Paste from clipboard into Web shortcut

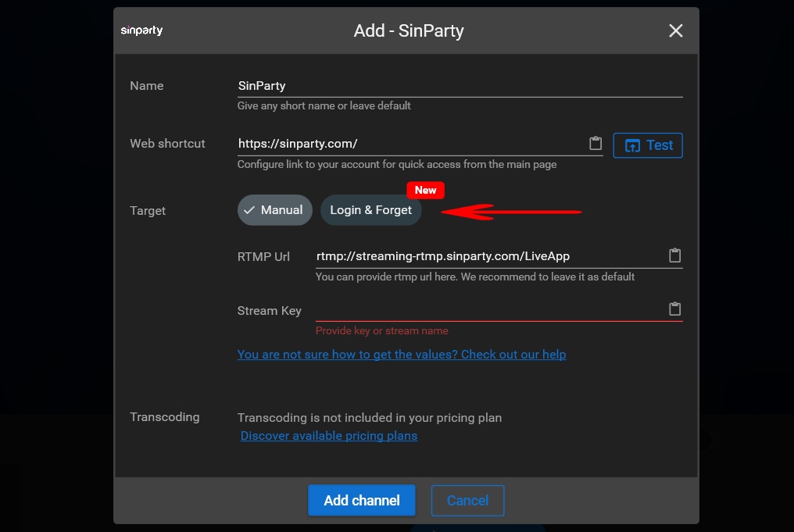(595, 143)
